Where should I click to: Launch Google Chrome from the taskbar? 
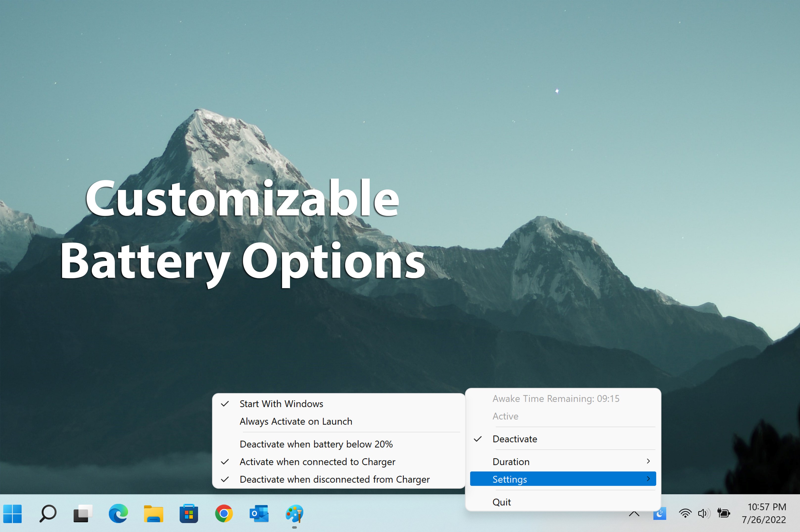tap(224, 514)
